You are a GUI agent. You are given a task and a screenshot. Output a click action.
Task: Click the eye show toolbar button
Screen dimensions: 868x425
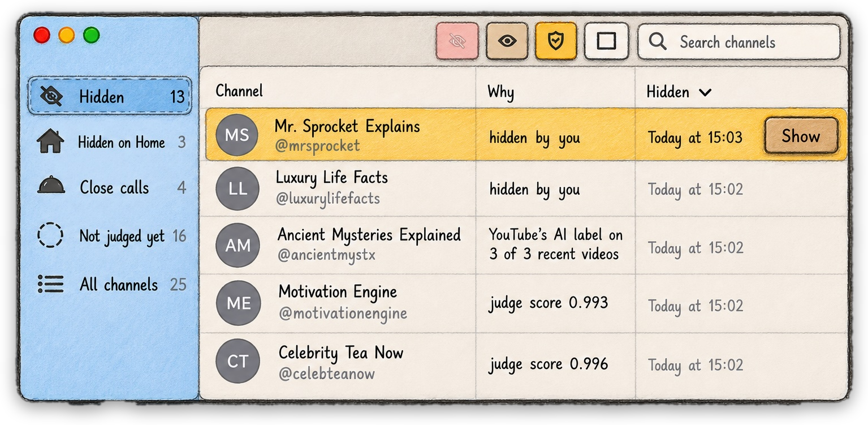[507, 41]
